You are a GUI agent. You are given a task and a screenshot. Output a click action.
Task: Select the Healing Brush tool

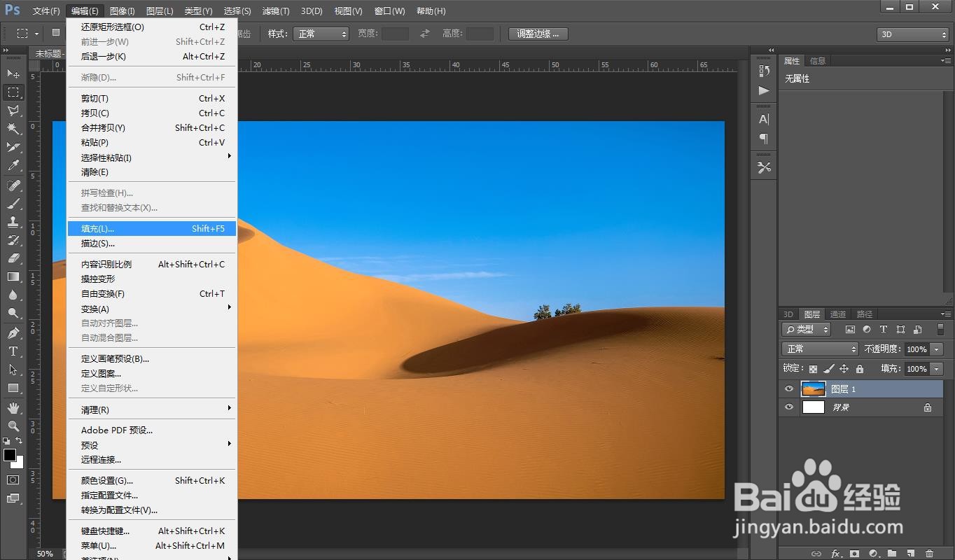[x=13, y=185]
